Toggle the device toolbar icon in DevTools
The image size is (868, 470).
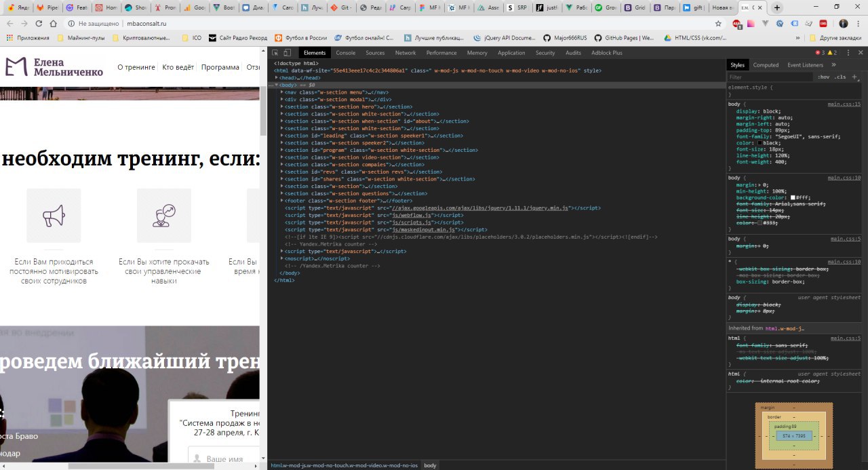click(x=287, y=53)
